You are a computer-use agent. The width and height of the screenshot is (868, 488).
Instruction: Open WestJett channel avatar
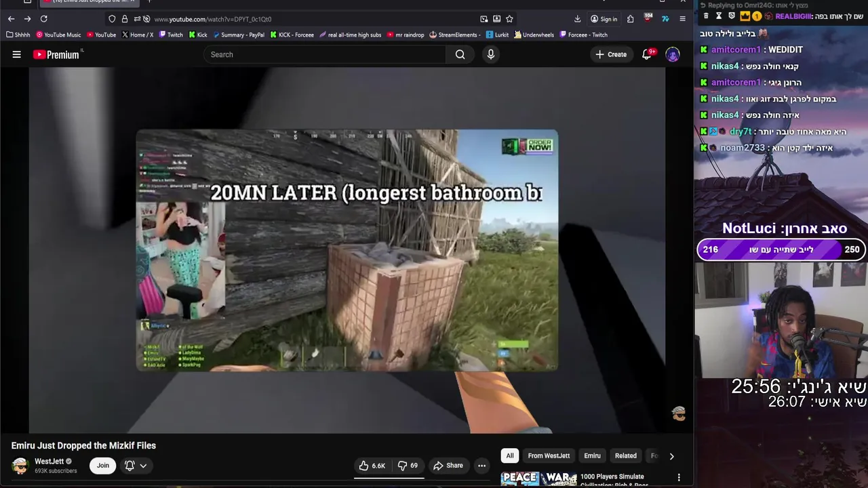(20, 466)
